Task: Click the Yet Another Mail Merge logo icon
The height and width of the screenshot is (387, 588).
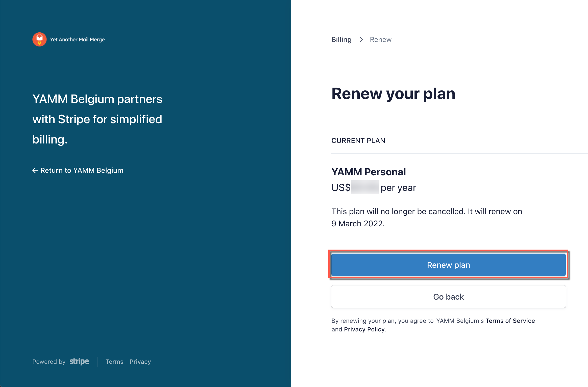Action: [x=39, y=39]
